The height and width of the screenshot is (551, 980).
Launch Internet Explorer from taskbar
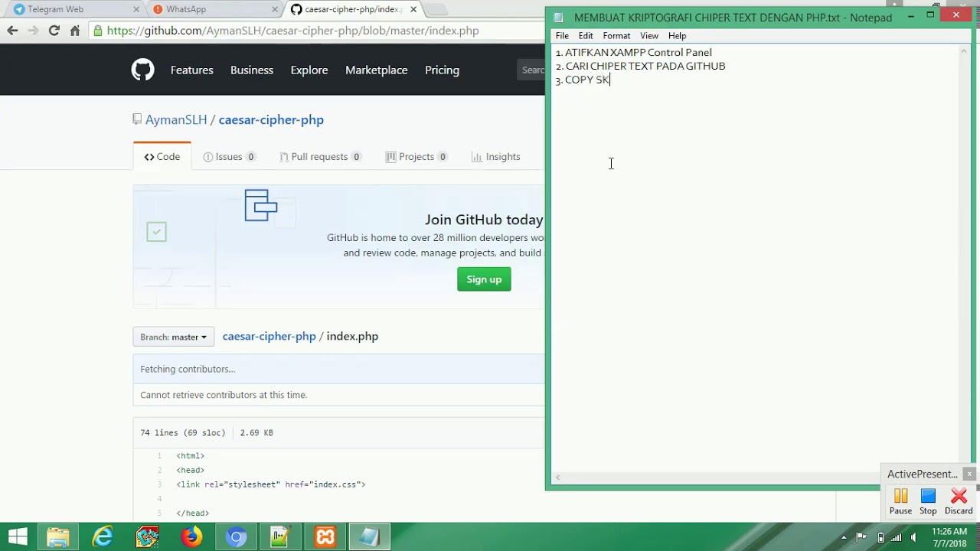(x=103, y=537)
